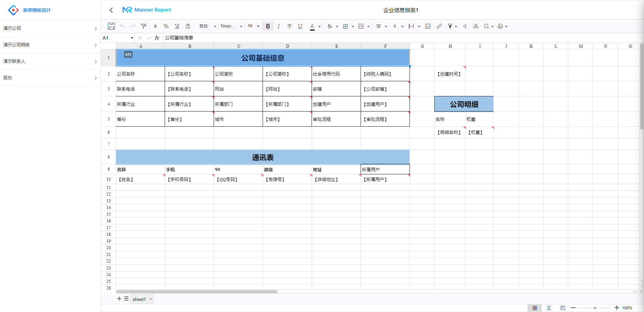The image size is (644, 312).
Task: Click the merge cells icon
Action: click(361, 26)
